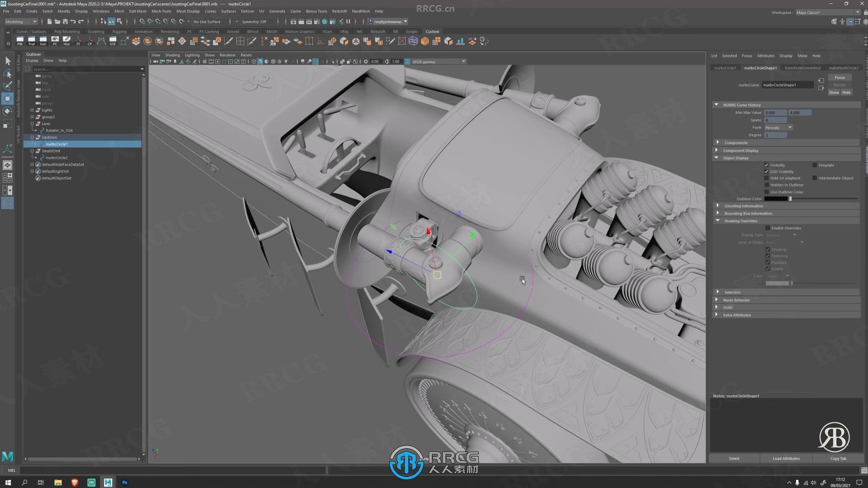Click the Symmetry Off toggle button

(255, 21)
